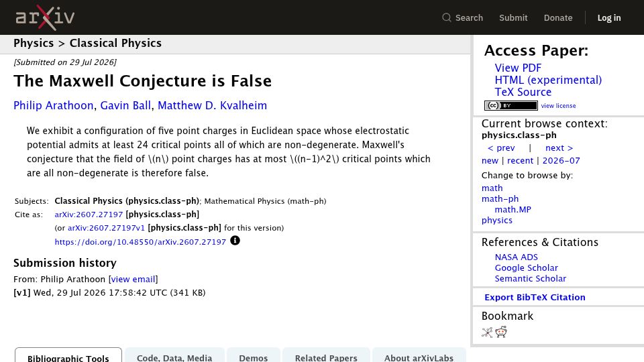Screen dimensions: 644x362
Task: Click the "References & Citations" heading
Action: tap(539, 242)
